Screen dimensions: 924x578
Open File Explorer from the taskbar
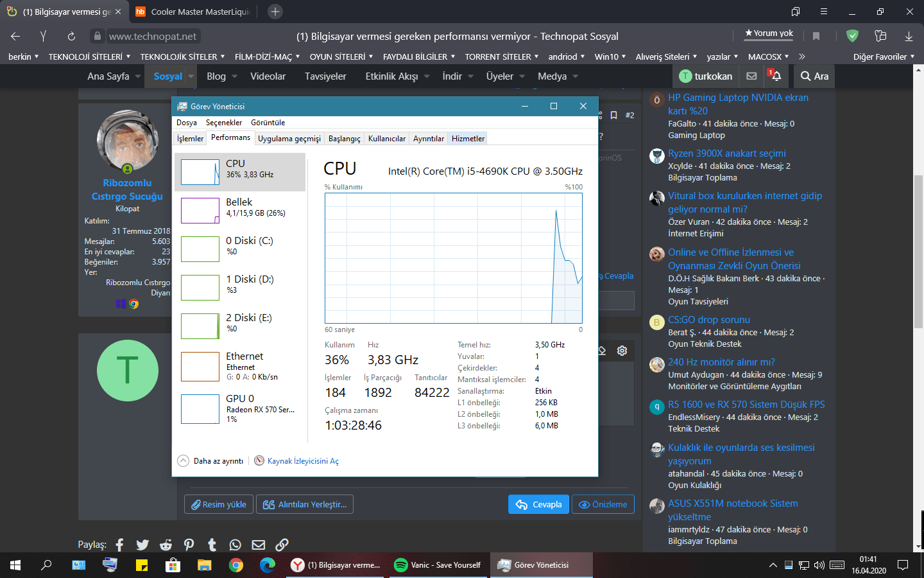click(x=204, y=565)
